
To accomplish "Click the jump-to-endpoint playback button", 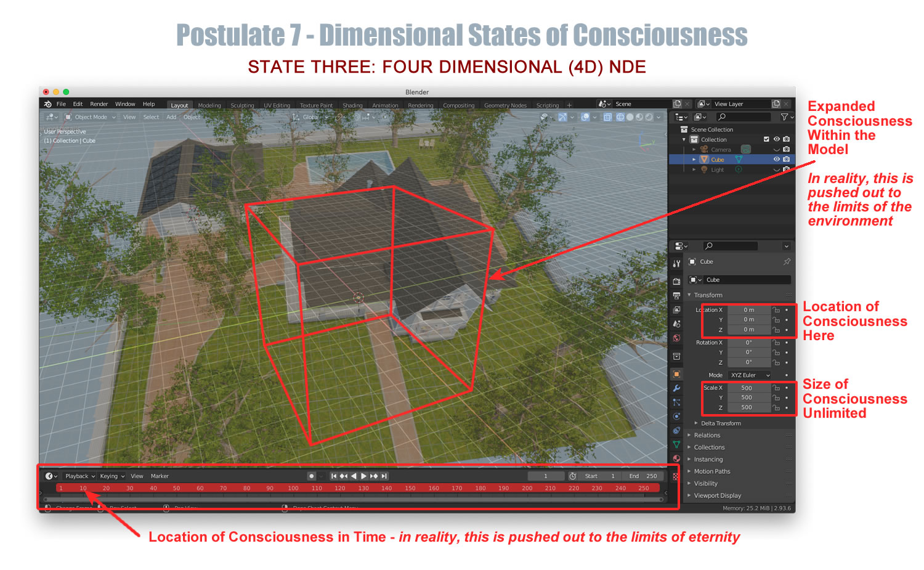I will click(384, 476).
